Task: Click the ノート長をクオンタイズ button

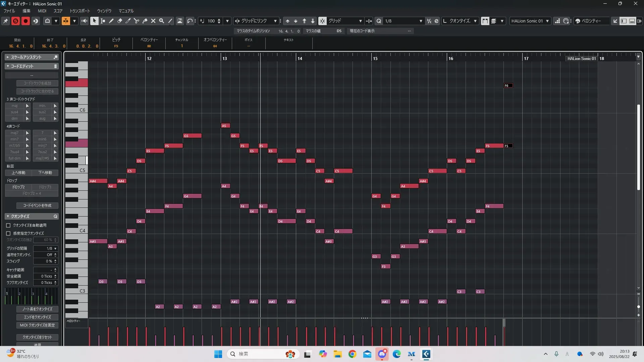Action: [x=37, y=309]
